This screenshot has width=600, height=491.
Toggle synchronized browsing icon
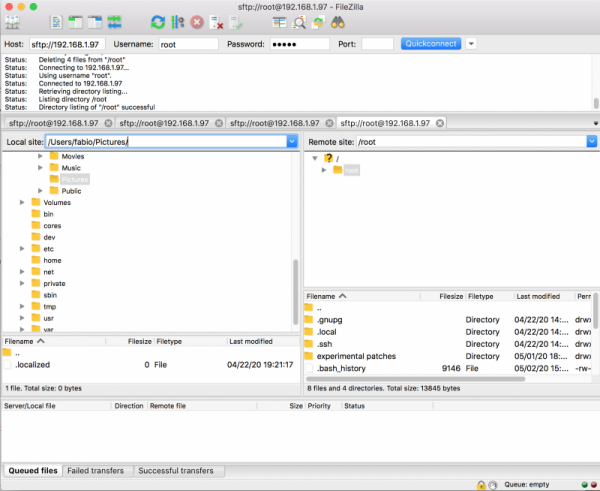pyautogui.click(x=318, y=23)
